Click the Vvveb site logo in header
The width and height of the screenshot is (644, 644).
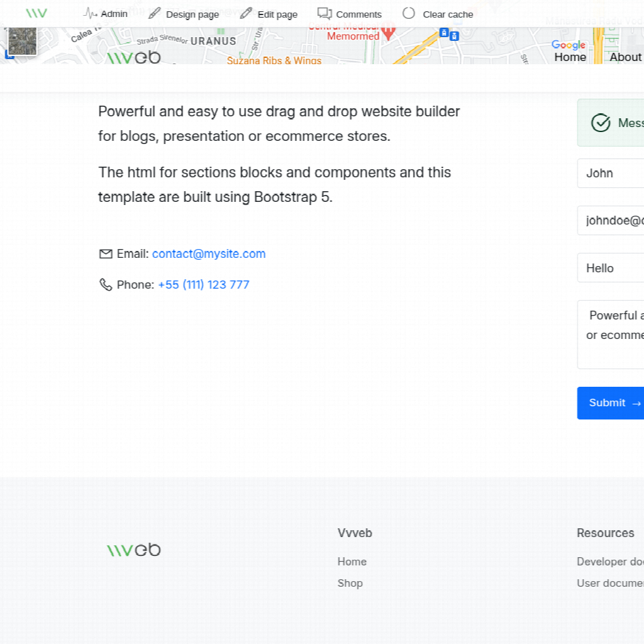click(x=134, y=57)
